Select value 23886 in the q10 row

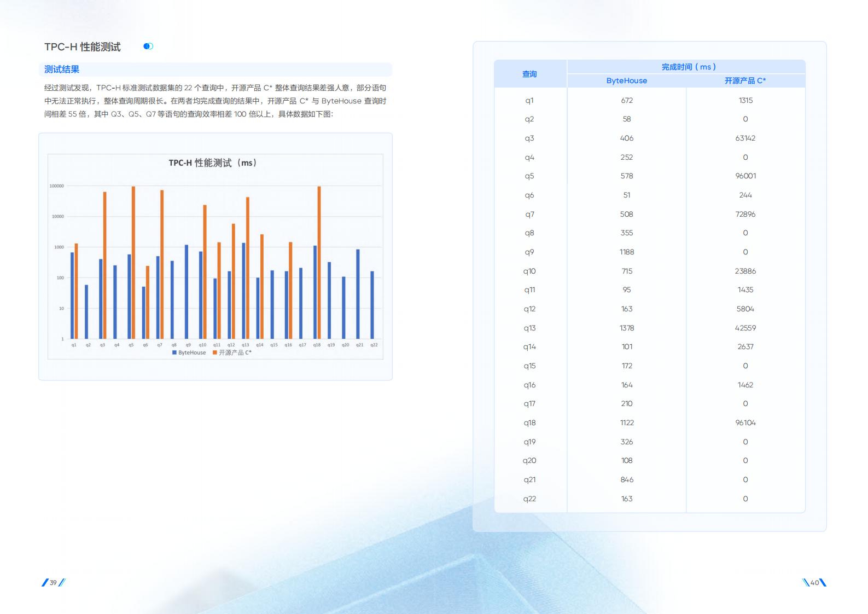(x=745, y=271)
